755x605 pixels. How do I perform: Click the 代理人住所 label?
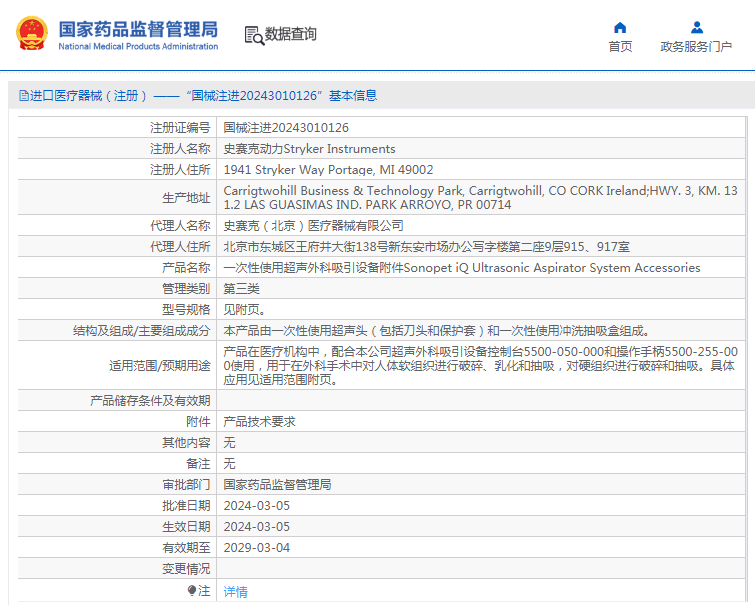click(x=180, y=247)
